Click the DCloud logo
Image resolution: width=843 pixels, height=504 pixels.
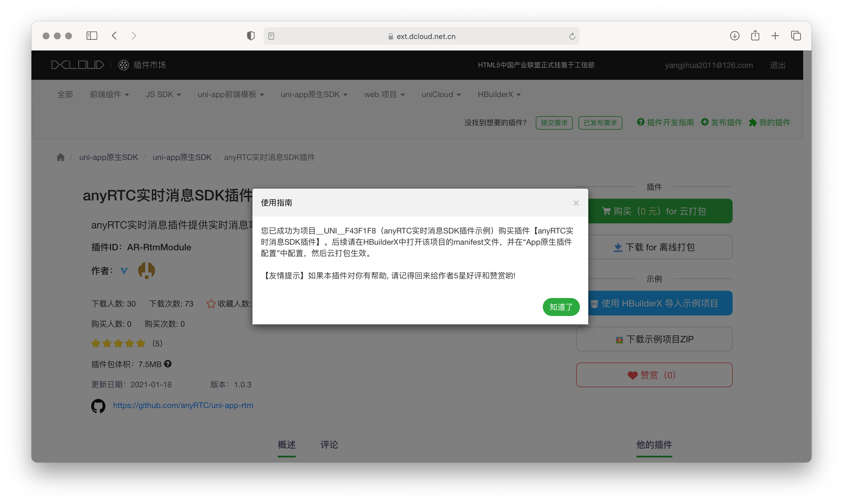pos(78,65)
